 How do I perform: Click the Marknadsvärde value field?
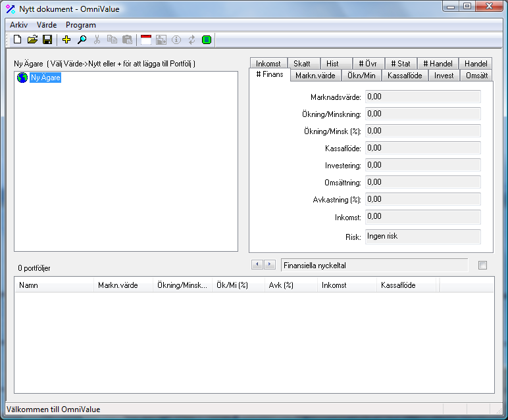423,97
